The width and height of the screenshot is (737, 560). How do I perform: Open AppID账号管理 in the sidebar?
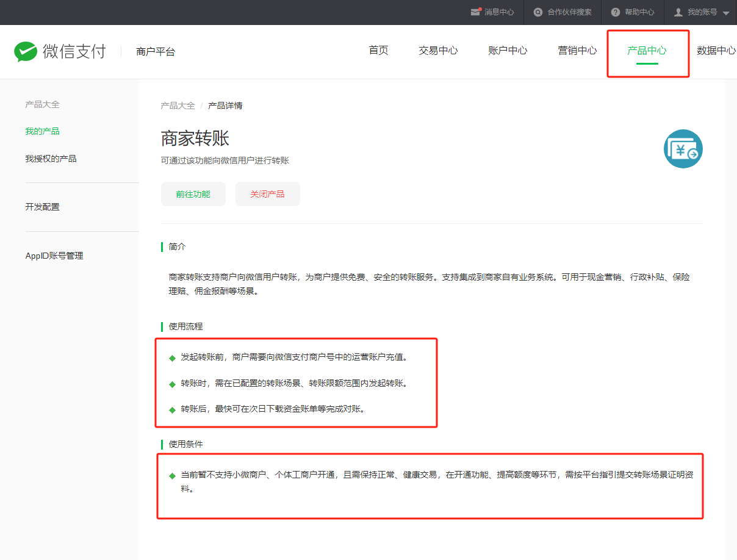(54, 256)
